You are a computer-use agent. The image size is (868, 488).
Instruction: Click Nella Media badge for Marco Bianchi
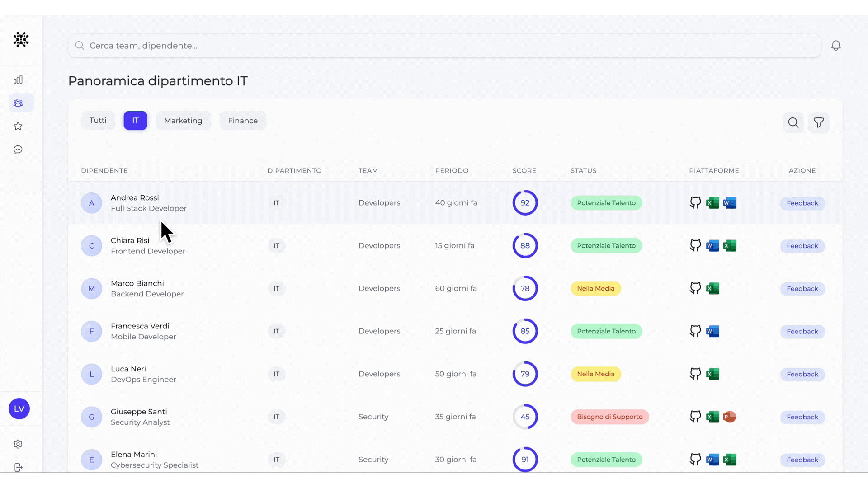pos(596,288)
